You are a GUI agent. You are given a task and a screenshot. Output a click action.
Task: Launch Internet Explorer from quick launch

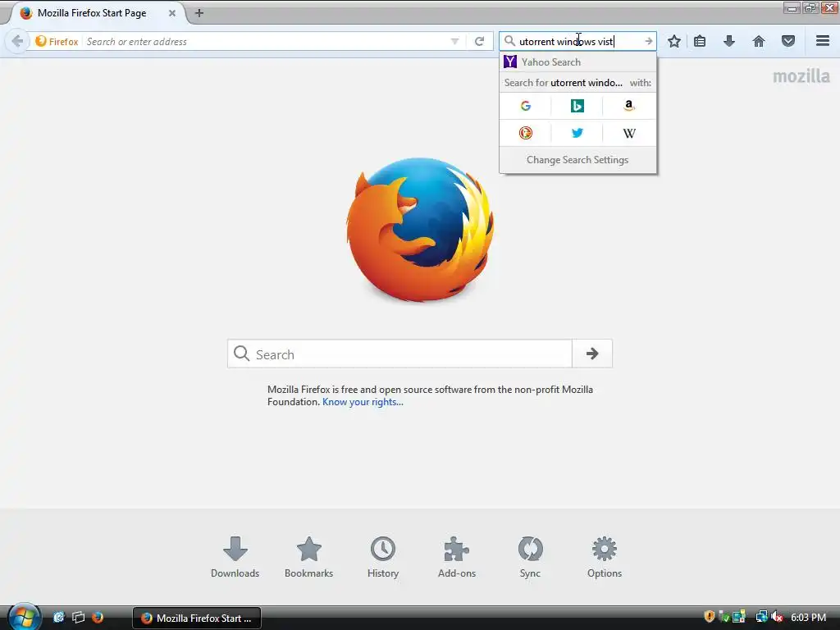[x=58, y=618]
